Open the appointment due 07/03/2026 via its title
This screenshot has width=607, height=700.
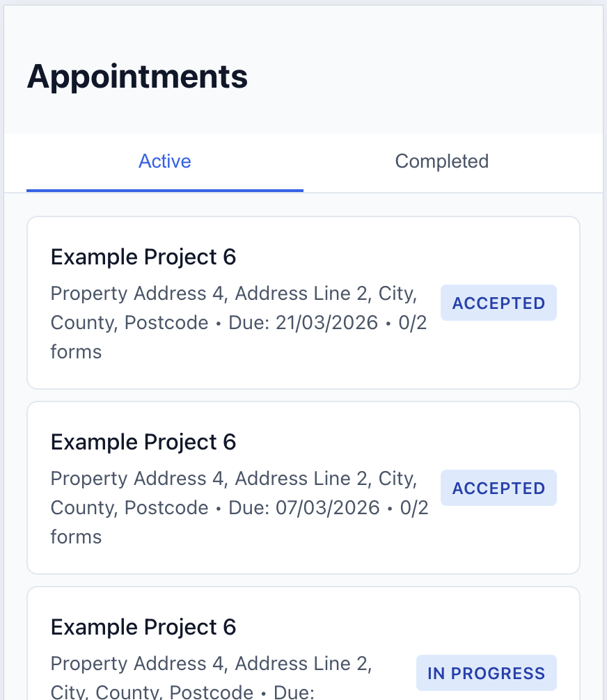pyautogui.click(x=143, y=443)
